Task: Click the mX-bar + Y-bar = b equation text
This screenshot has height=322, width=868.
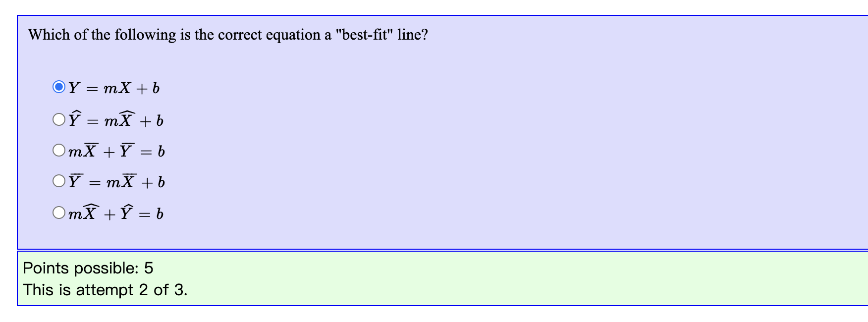Action: point(117,150)
